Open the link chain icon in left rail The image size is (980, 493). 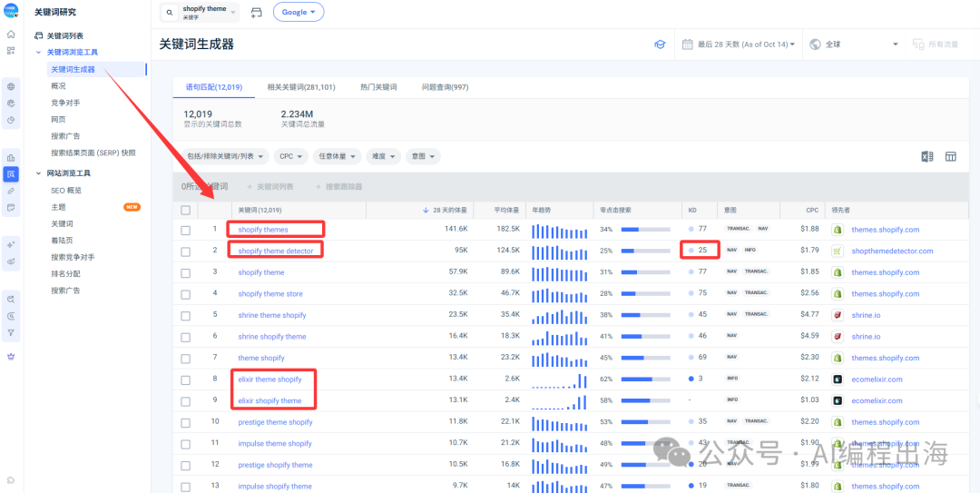pos(11,191)
